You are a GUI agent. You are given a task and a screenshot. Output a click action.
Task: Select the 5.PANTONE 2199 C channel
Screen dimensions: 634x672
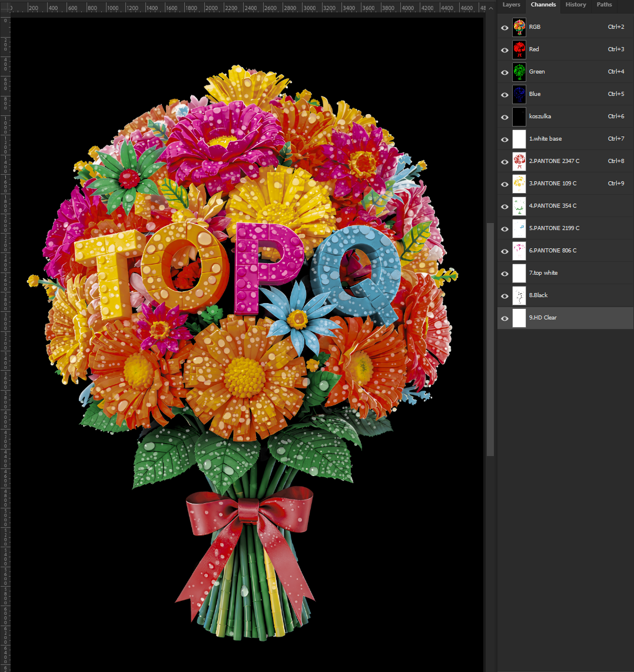point(553,228)
